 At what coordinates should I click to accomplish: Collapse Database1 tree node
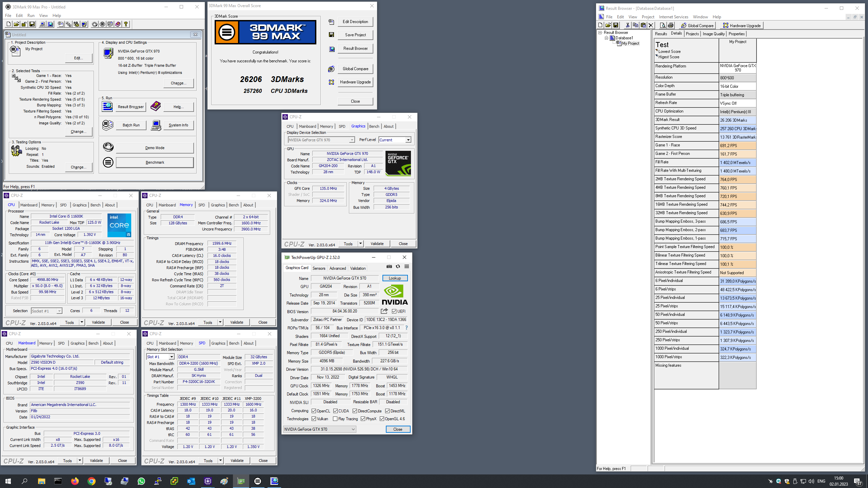click(607, 38)
